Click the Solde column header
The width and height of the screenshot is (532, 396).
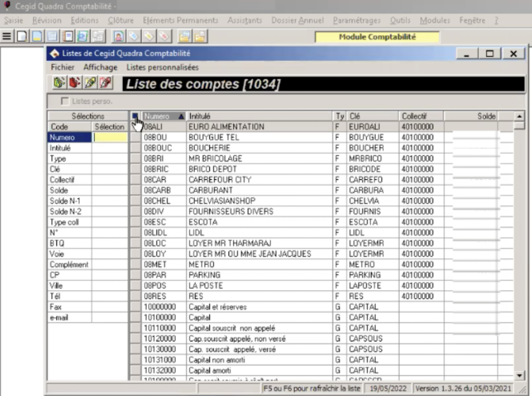click(x=471, y=116)
